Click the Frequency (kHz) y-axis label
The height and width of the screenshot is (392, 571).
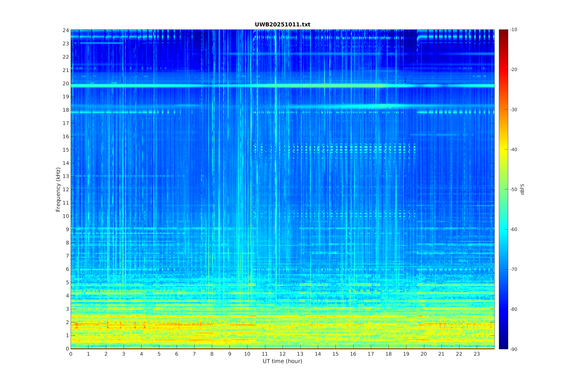pos(58,189)
